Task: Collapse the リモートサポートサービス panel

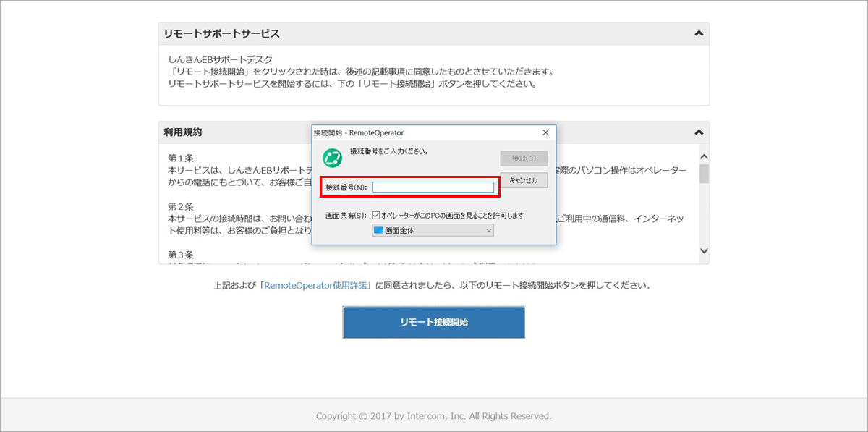Action: tap(698, 33)
